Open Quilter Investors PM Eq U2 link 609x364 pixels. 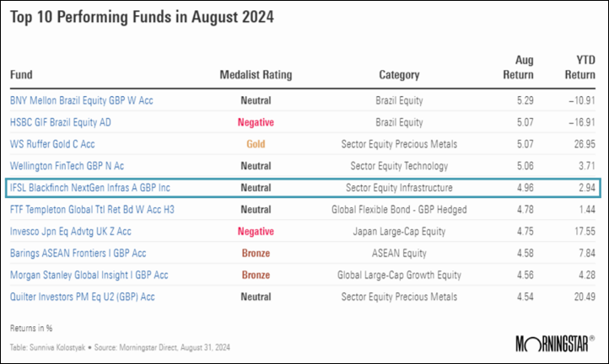click(x=83, y=297)
